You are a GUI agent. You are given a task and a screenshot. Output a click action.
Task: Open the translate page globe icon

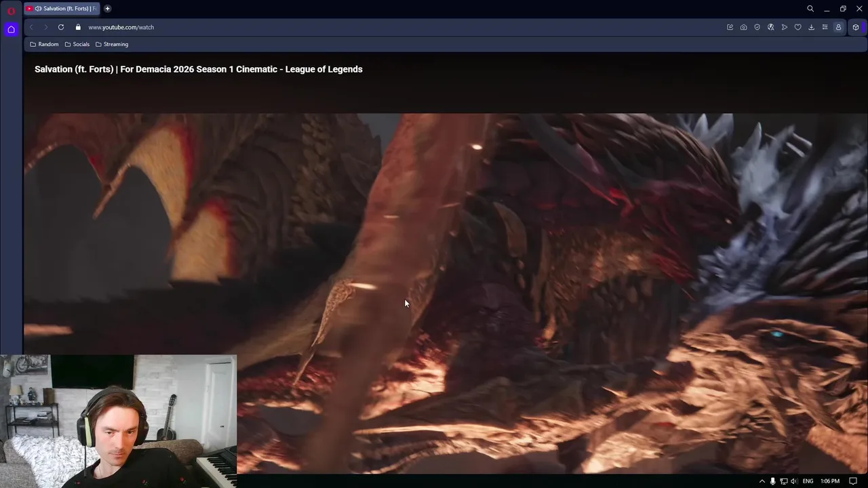(x=770, y=27)
